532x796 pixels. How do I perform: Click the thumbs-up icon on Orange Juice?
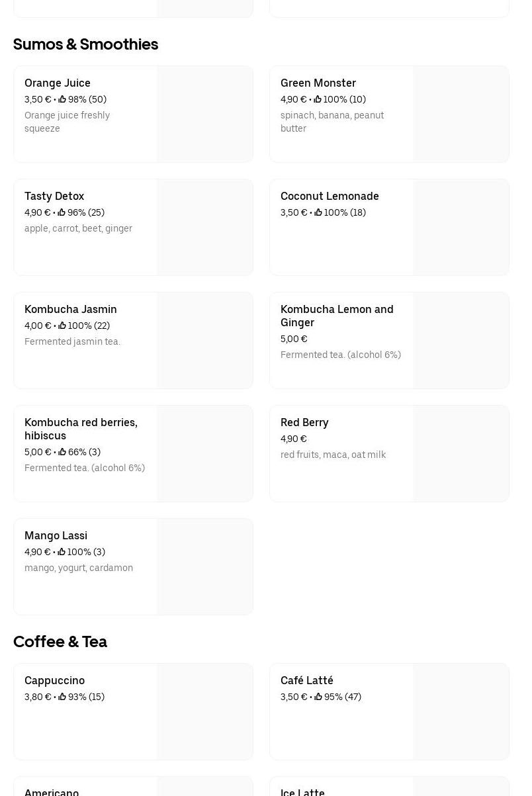click(x=62, y=99)
